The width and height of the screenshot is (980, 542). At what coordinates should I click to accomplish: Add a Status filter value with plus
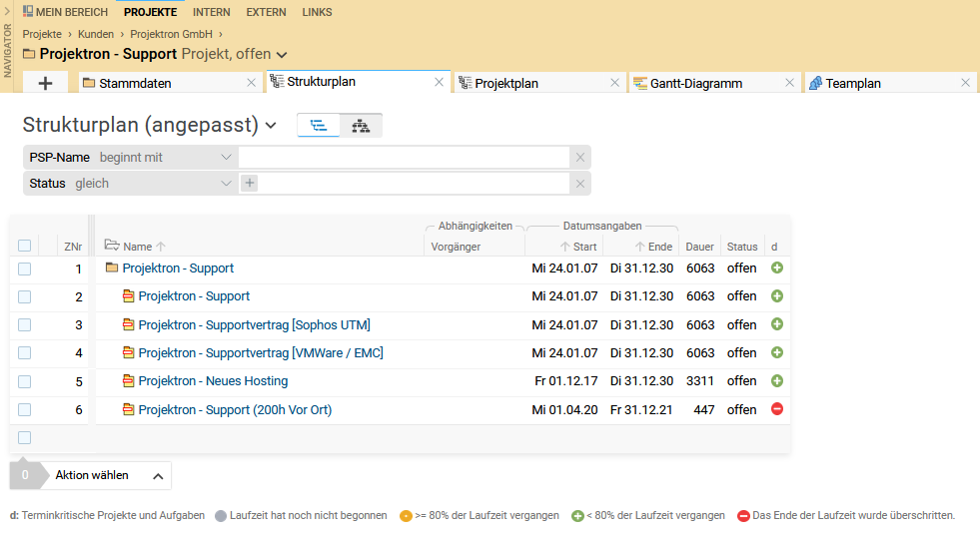click(x=250, y=183)
